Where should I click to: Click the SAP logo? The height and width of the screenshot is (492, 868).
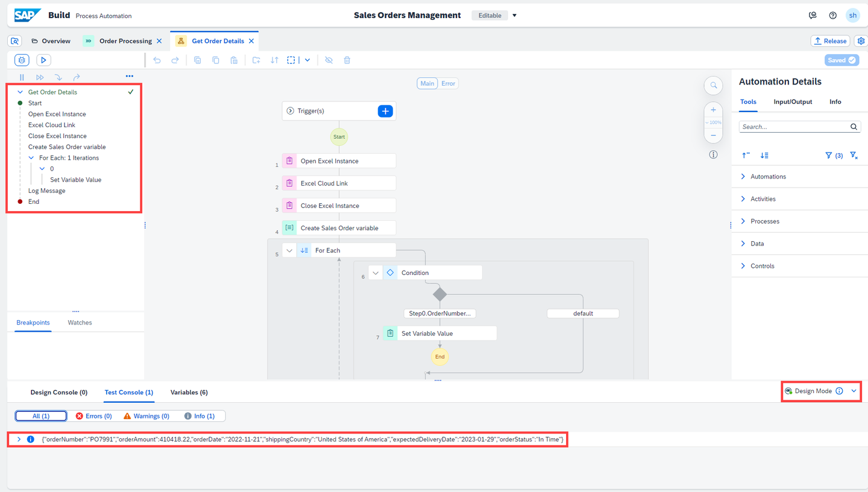point(28,15)
